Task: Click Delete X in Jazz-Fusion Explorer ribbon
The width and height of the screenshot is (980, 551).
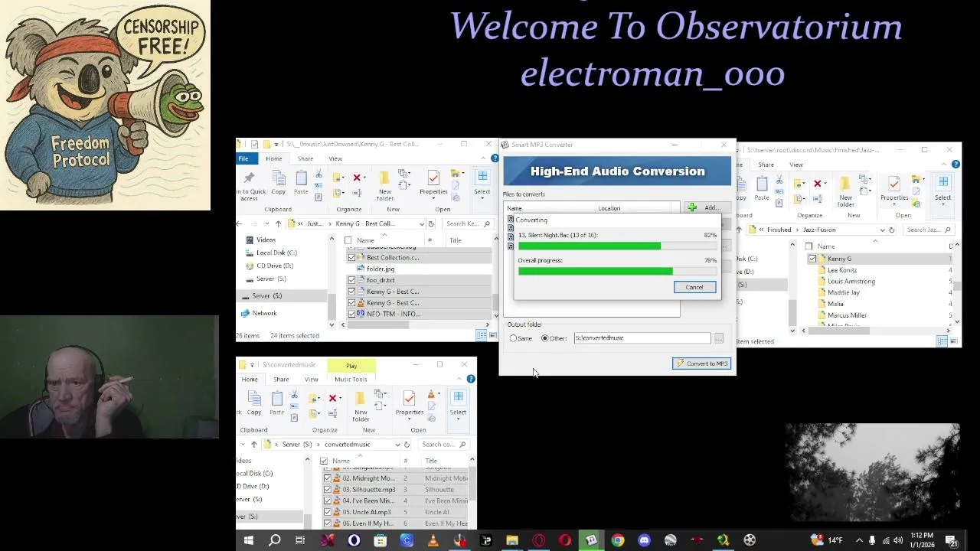Action: pyautogui.click(x=818, y=184)
